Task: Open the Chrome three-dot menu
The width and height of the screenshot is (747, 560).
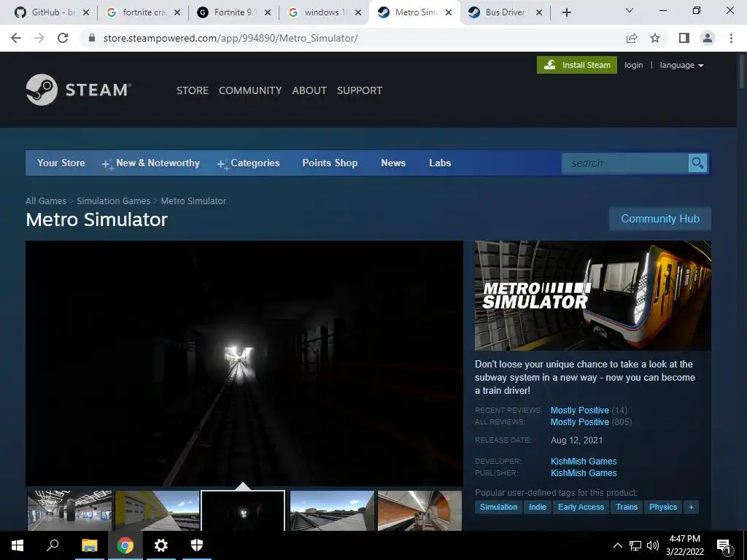Action: [x=731, y=38]
